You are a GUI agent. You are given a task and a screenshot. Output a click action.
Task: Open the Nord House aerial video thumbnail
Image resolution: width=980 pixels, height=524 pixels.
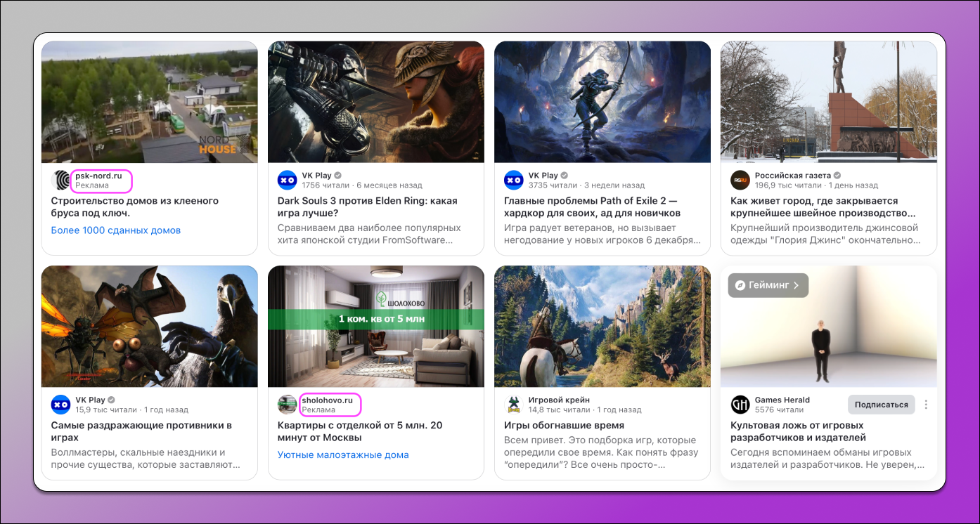click(150, 102)
